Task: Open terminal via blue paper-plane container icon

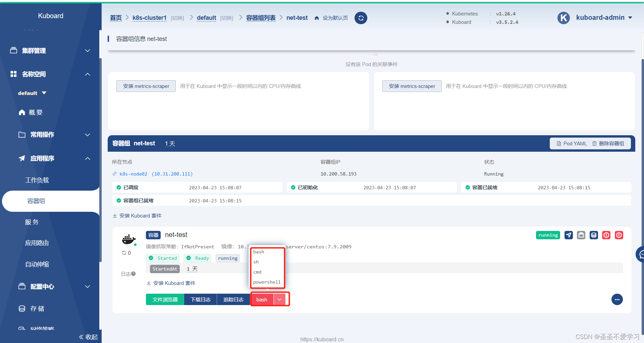Action: (569, 235)
